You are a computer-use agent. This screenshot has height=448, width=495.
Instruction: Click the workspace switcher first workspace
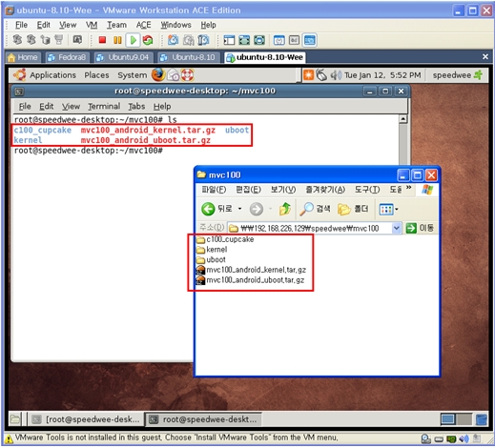pyautogui.click(x=448, y=419)
